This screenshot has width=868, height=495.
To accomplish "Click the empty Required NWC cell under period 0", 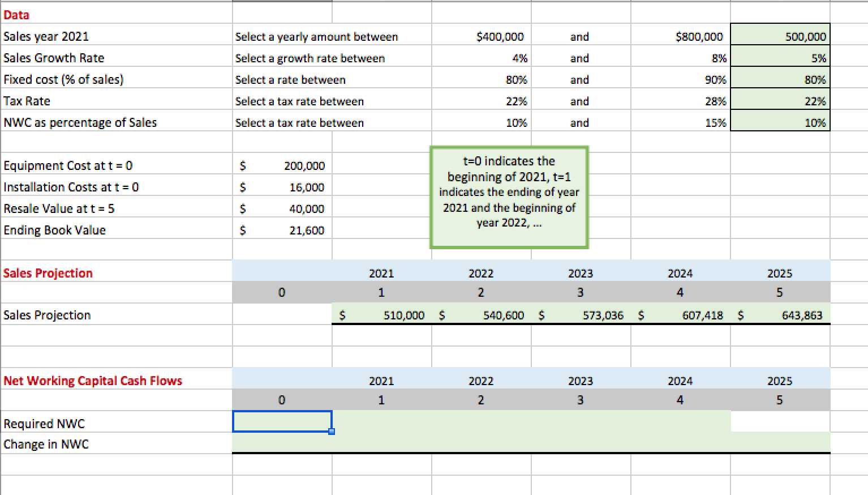I will tap(281, 421).
